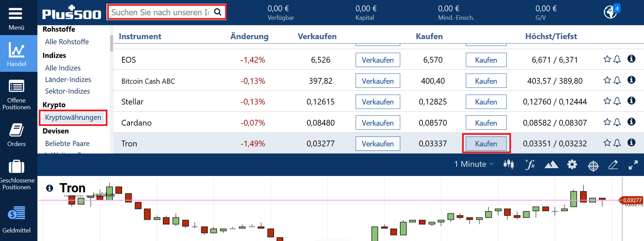Click Cardano instrument name
This screenshot has height=241, width=644.
(136, 123)
